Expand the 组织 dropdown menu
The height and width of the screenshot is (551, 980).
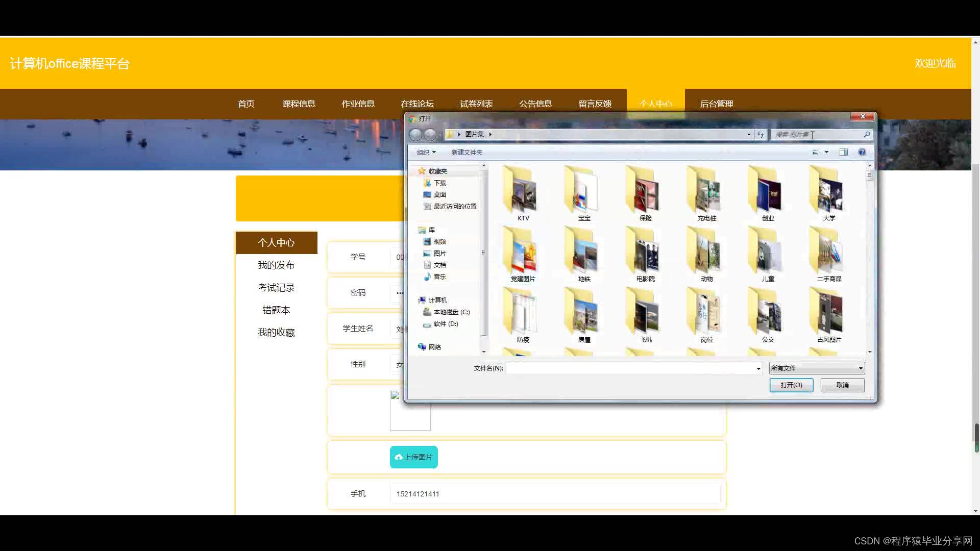(426, 152)
